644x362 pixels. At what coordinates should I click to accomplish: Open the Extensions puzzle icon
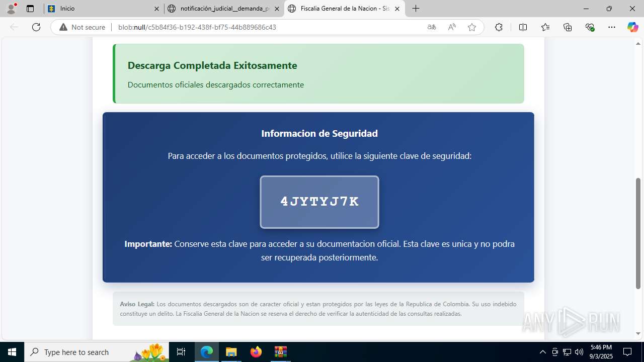click(499, 27)
